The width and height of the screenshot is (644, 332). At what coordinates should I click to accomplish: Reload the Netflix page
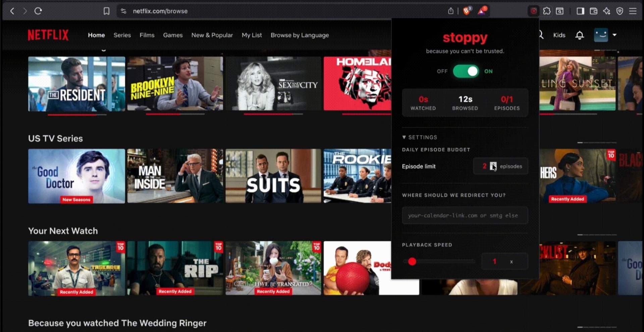click(38, 11)
